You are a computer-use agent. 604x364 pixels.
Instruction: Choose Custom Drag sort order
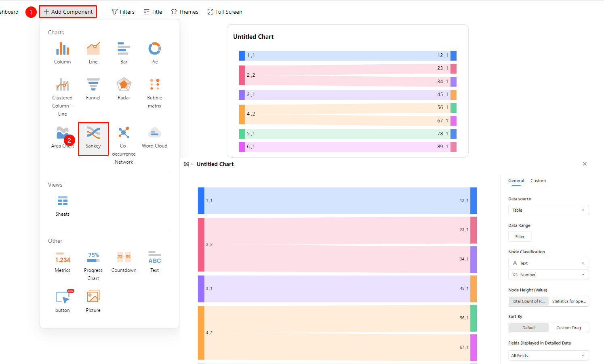pos(568,328)
